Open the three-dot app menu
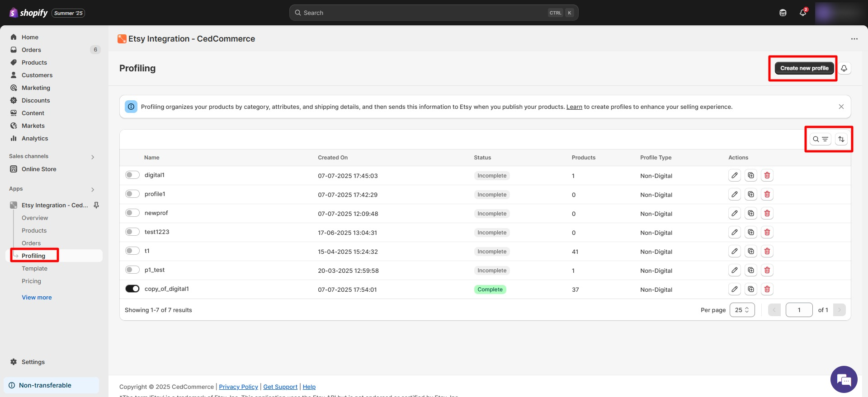868x397 pixels. tap(854, 39)
